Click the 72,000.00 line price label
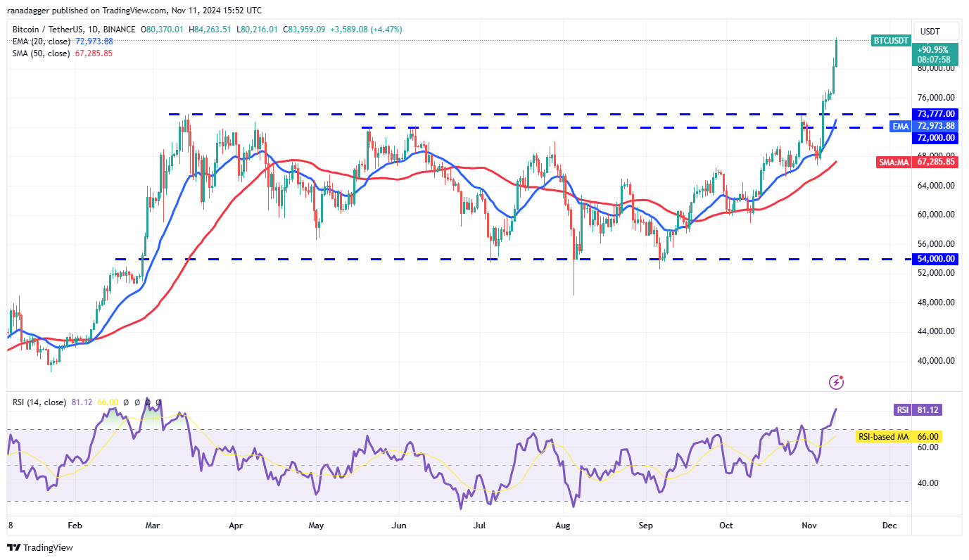Image resolution: width=969 pixels, height=560 pixels. [x=936, y=138]
